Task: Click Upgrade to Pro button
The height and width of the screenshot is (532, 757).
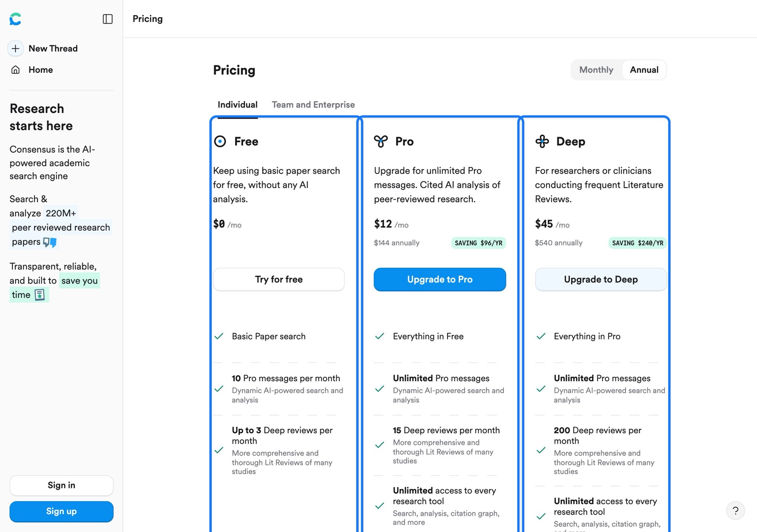Action: [440, 279]
